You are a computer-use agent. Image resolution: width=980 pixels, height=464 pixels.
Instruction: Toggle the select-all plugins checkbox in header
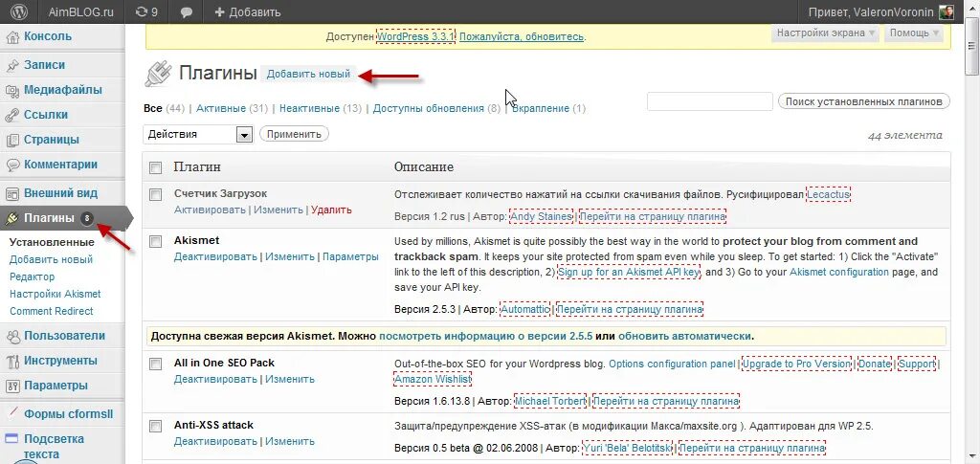(x=156, y=168)
